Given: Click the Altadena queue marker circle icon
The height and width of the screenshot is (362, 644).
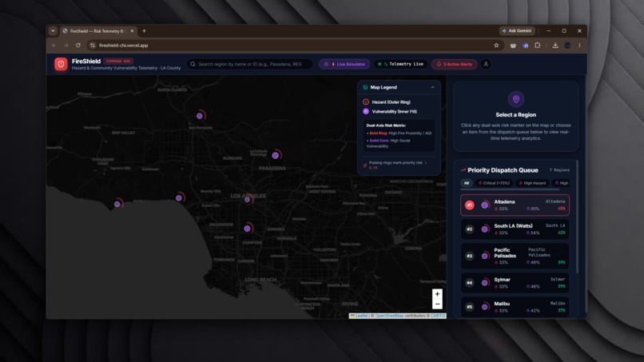Looking at the screenshot, I should (485, 205).
